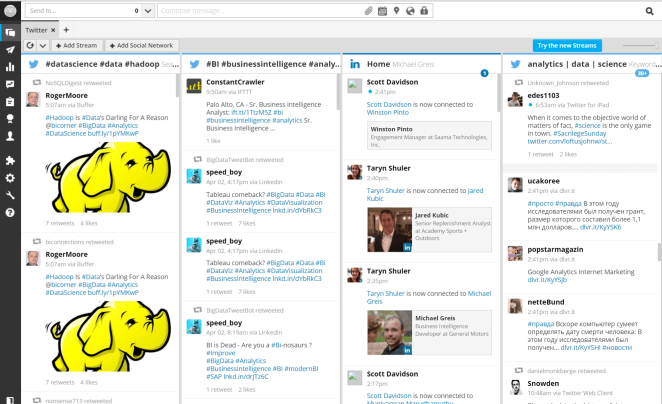Open the scheduling calendar icon in compose box
Screen dimensions: 662x404
[383, 11]
